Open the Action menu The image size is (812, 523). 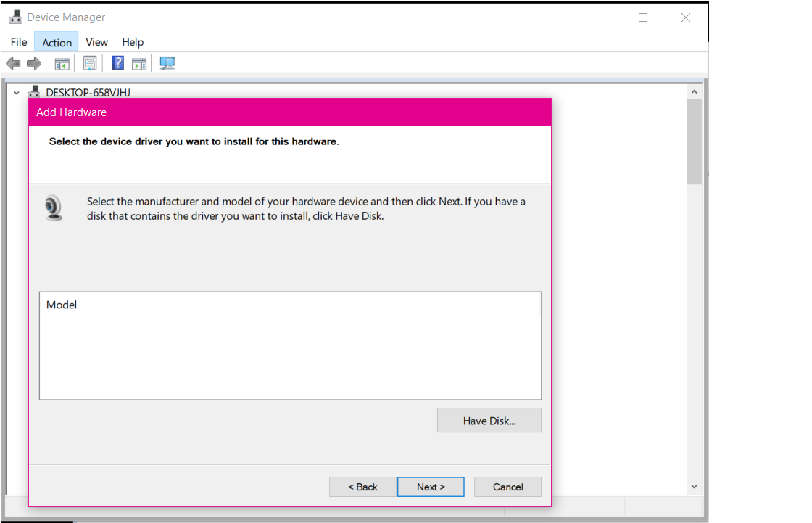coord(56,41)
